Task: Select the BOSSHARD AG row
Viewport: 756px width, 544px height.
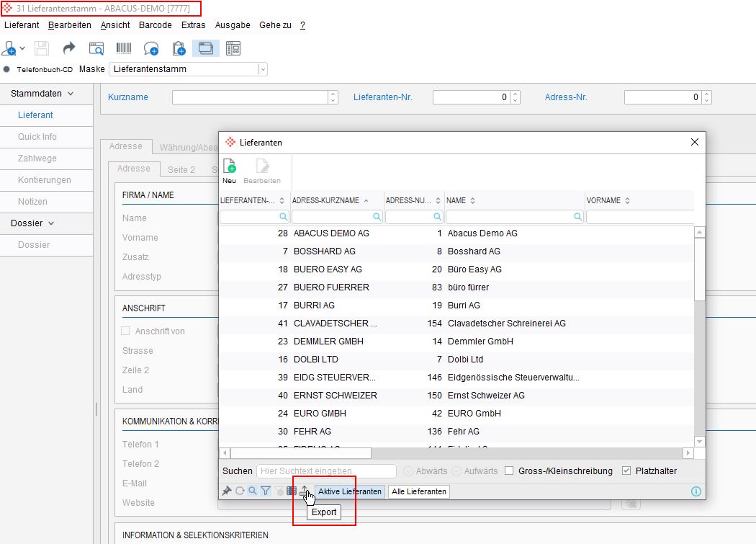Action: [456, 251]
